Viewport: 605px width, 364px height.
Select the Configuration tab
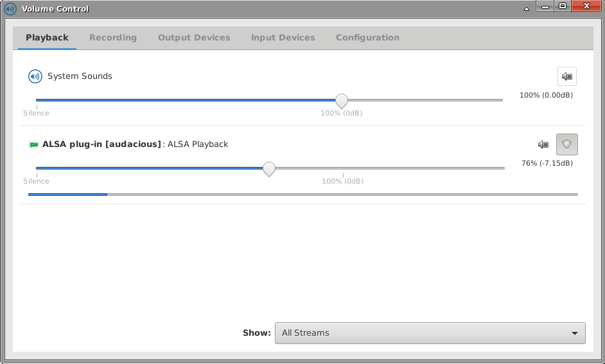click(367, 38)
